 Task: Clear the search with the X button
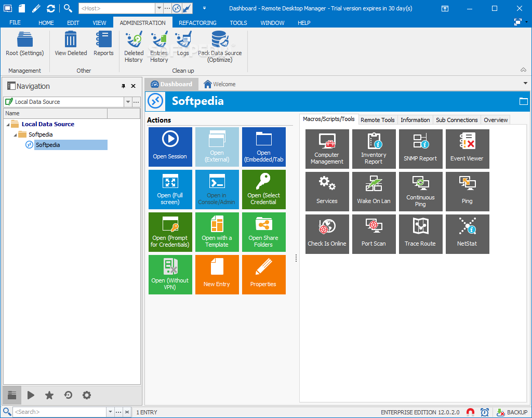pos(127,412)
